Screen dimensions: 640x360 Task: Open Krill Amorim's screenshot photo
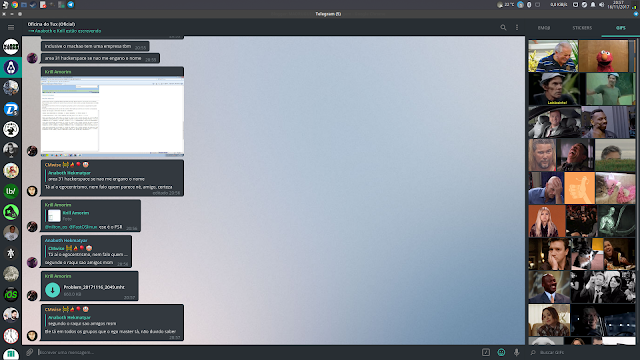(x=112, y=117)
